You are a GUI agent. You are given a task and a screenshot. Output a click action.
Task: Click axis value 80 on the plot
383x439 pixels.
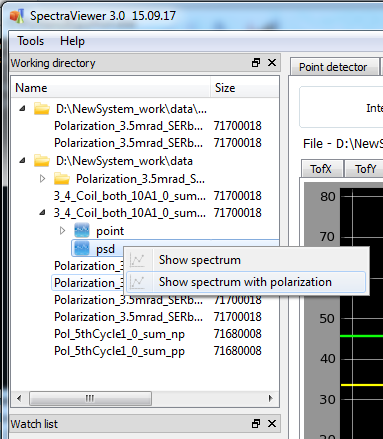pyautogui.click(x=328, y=196)
